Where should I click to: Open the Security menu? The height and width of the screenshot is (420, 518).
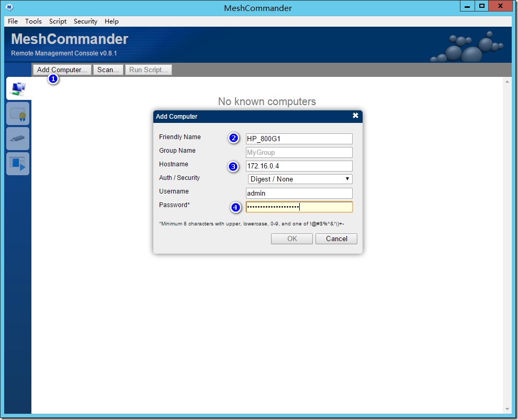pyautogui.click(x=85, y=21)
